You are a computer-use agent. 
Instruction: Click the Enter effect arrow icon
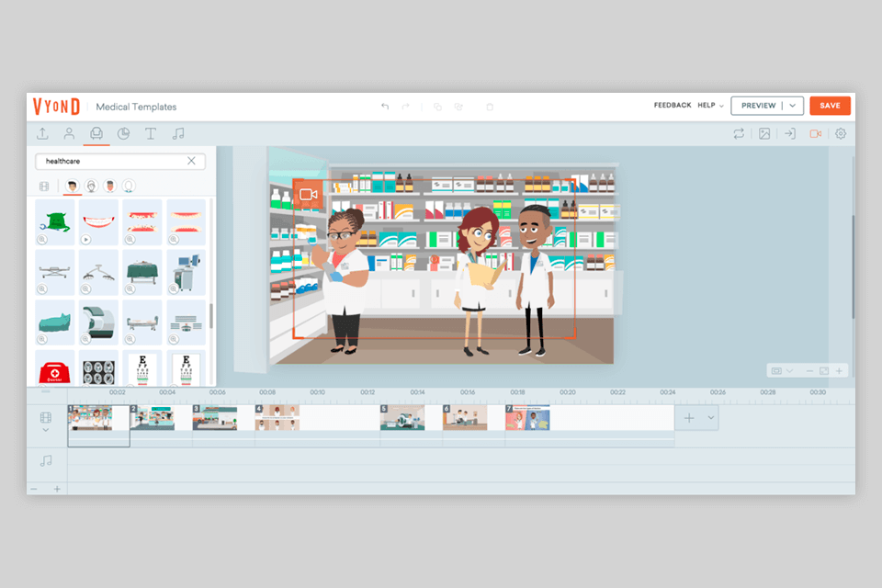(x=790, y=133)
